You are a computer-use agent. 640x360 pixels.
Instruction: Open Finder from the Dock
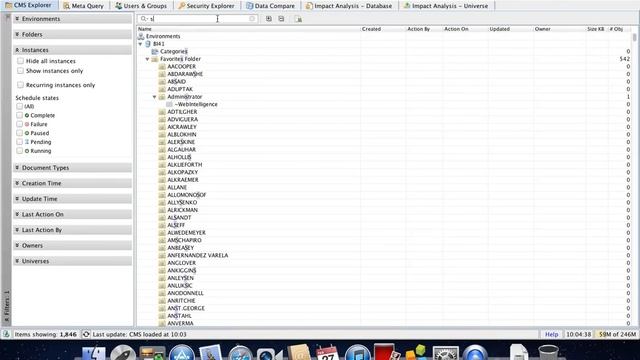click(93, 353)
